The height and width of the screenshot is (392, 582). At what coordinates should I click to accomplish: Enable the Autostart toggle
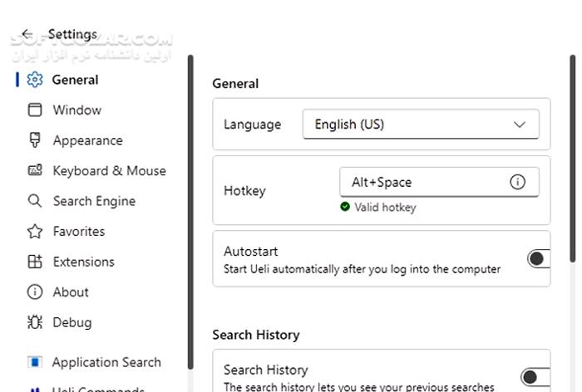point(539,259)
